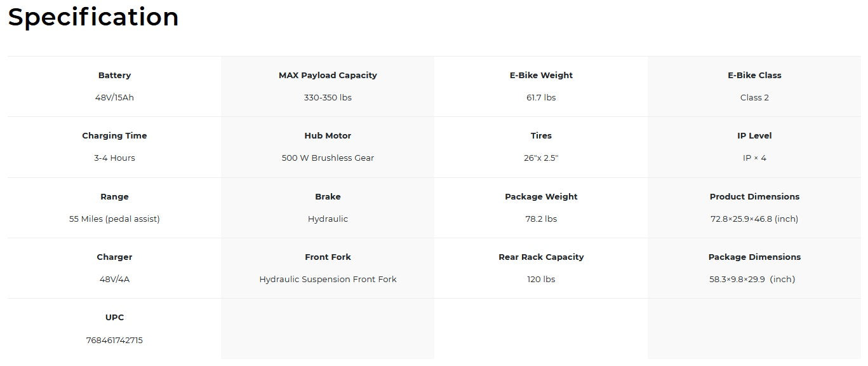
Task: Click the 48V/4A charger value
Action: (x=114, y=279)
